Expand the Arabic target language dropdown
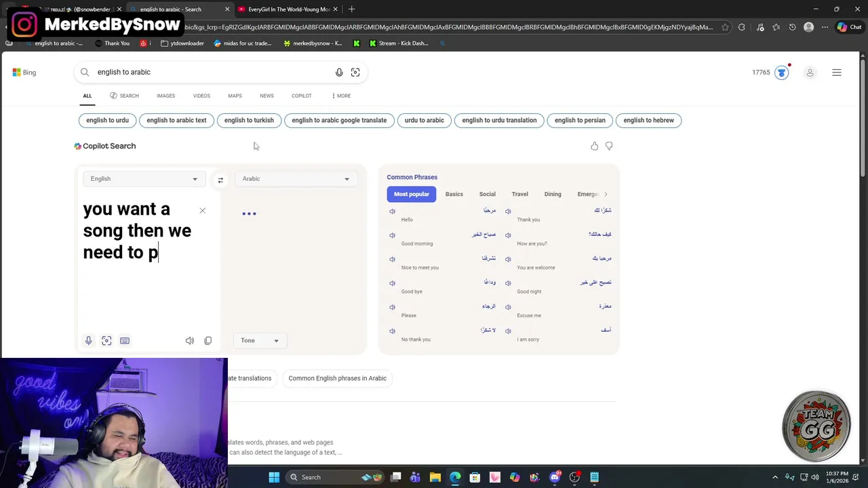The image size is (868, 488). [296, 179]
